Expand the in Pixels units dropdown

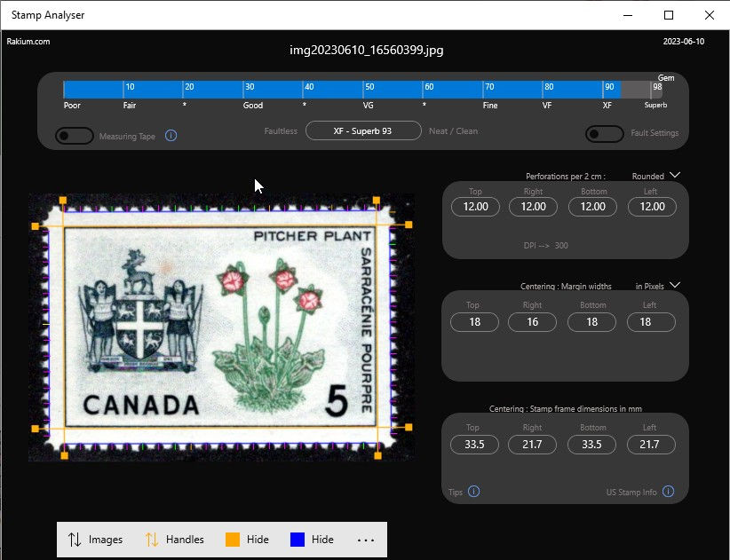point(675,285)
